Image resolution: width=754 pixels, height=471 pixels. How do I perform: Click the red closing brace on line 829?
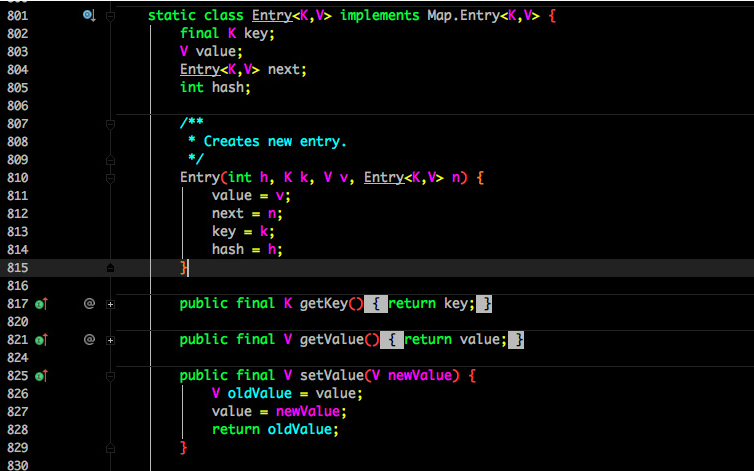183,448
